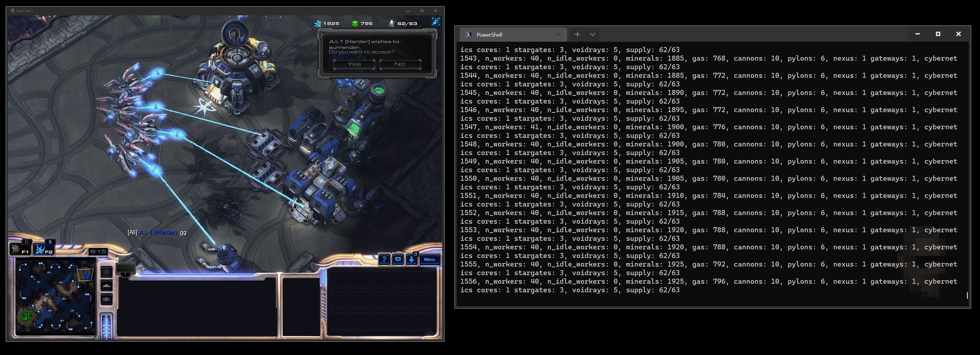Click the F1 idle worker icon
Screen dimensions: 980x355
[20, 249]
